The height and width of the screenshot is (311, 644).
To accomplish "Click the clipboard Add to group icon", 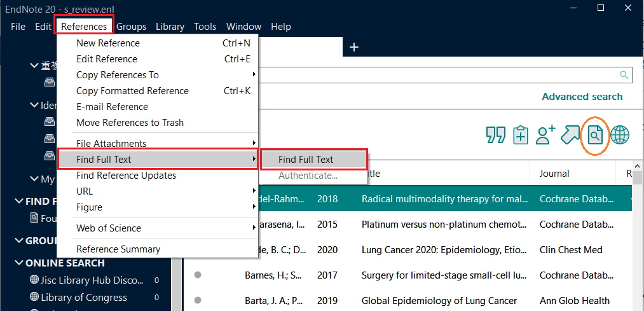I will [x=521, y=135].
